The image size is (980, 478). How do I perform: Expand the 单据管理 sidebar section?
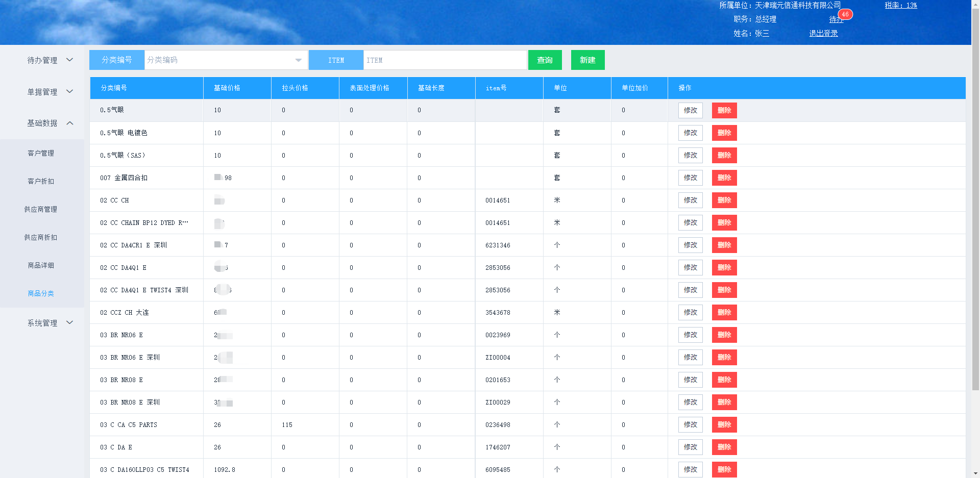pos(50,92)
